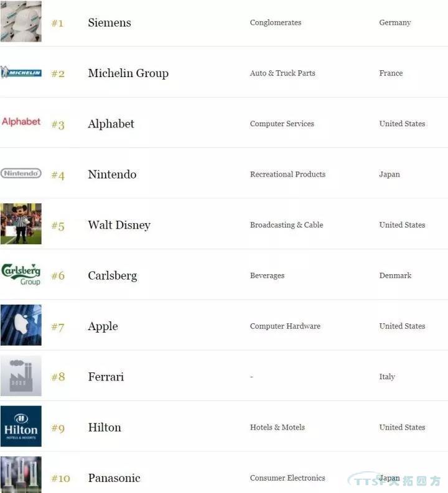The height and width of the screenshot is (493, 448).
Task: Click the Siemens company thumbnail image
Action: coord(21,21)
